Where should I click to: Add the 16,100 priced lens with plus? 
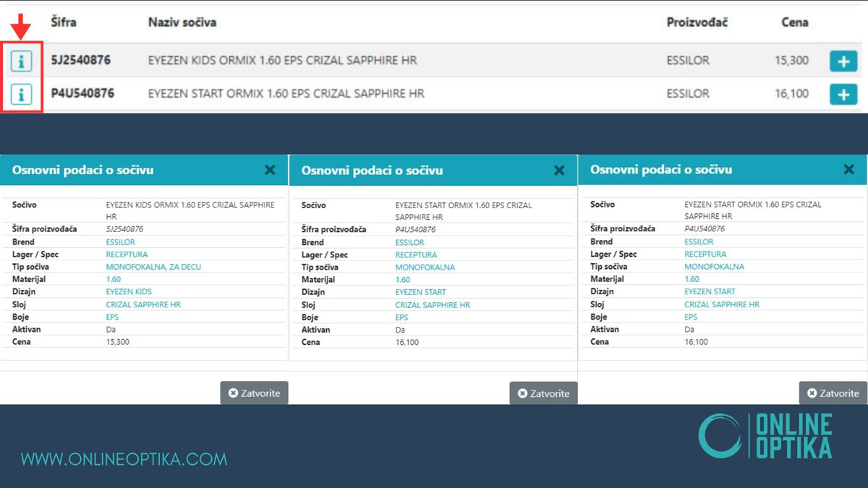click(843, 94)
